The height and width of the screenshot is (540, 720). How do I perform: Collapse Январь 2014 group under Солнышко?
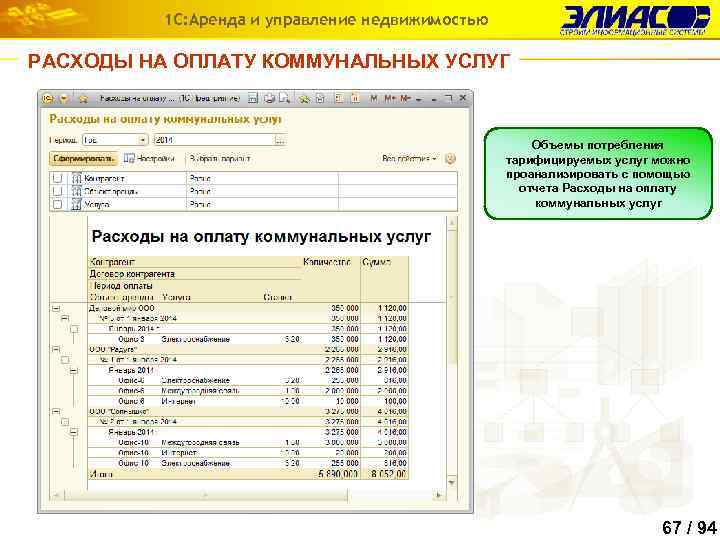pyautogui.click(x=73, y=432)
